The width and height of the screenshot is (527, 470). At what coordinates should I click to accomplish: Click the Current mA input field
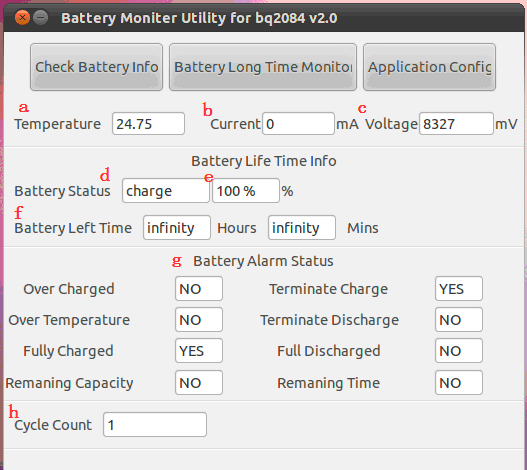298,124
